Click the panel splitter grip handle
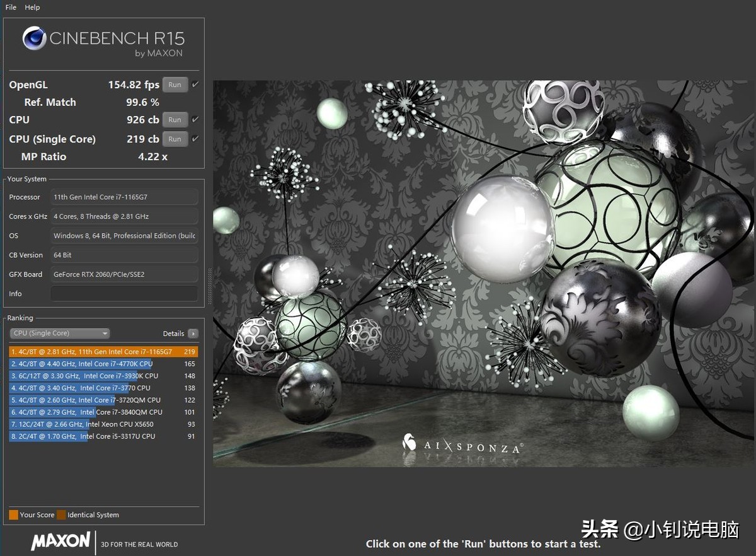756x556 pixels. [210, 286]
